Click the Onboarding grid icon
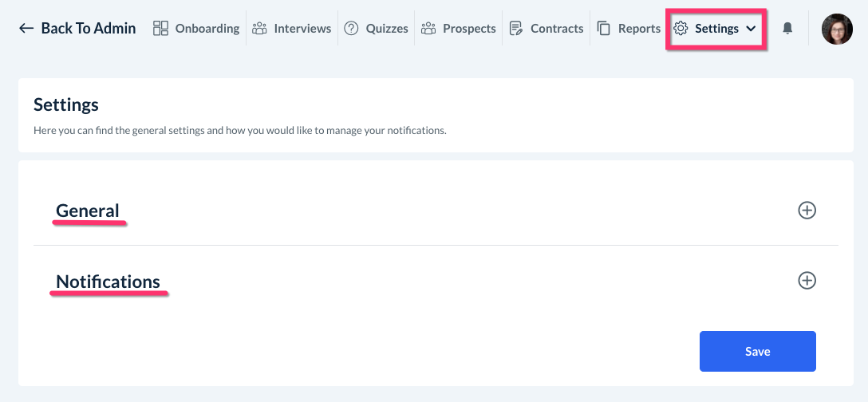 click(x=160, y=29)
